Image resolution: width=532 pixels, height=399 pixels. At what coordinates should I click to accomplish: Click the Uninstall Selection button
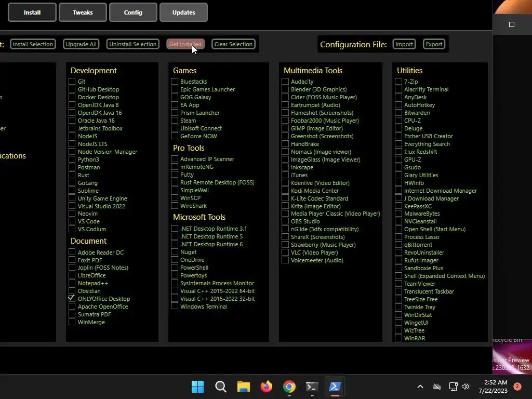pyautogui.click(x=132, y=44)
